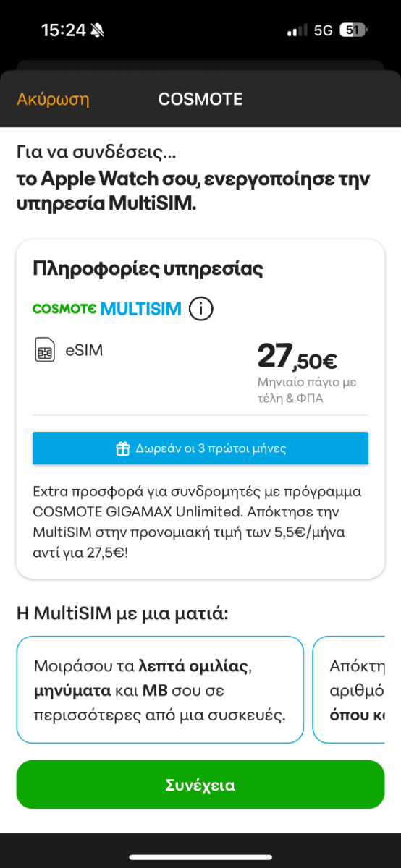Tap the Δωρεάν οι 3 πρώτοι μήνες banner
Viewport: 401px width, 868px height.
[200, 448]
